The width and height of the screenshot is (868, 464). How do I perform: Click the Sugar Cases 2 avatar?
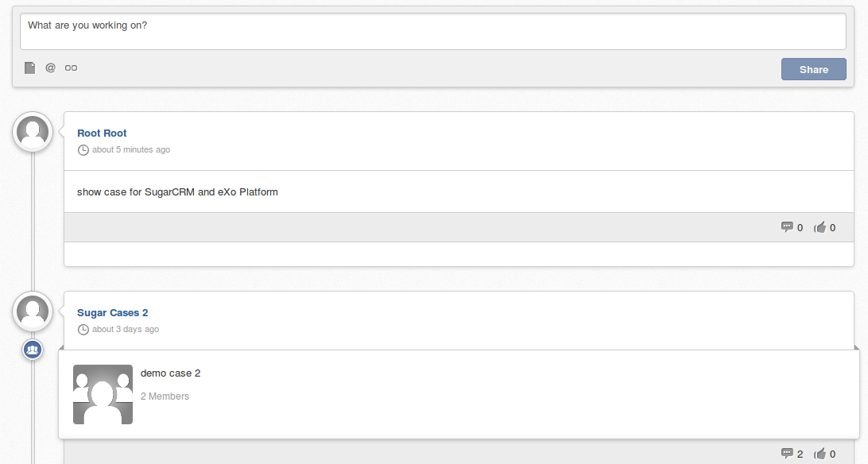(x=33, y=311)
